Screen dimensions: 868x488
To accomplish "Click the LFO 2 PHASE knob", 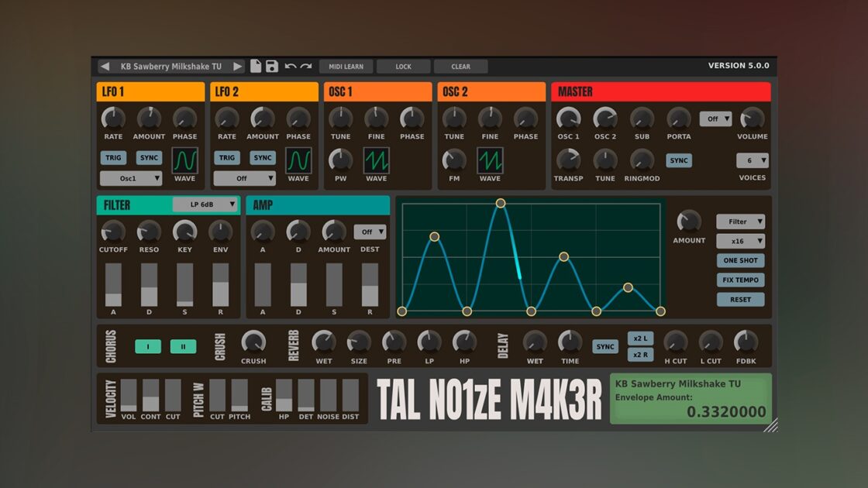I will click(298, 119).
